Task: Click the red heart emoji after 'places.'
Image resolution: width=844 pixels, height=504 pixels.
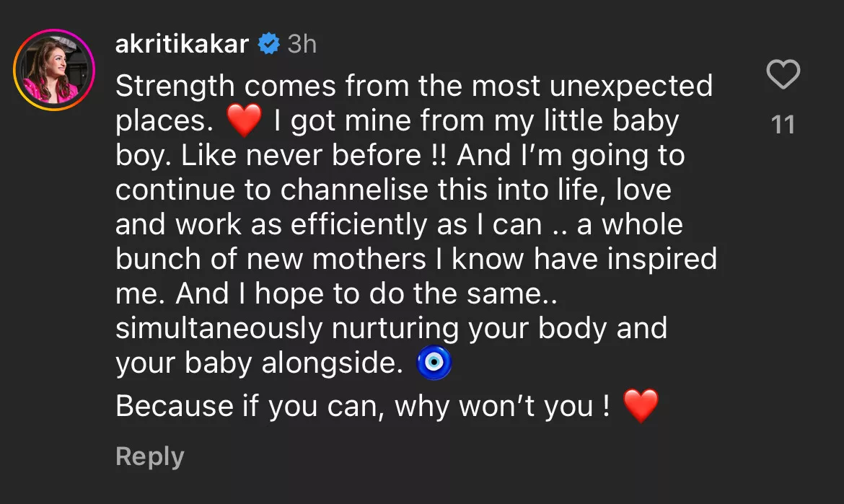Action: (x=244, y=122)
